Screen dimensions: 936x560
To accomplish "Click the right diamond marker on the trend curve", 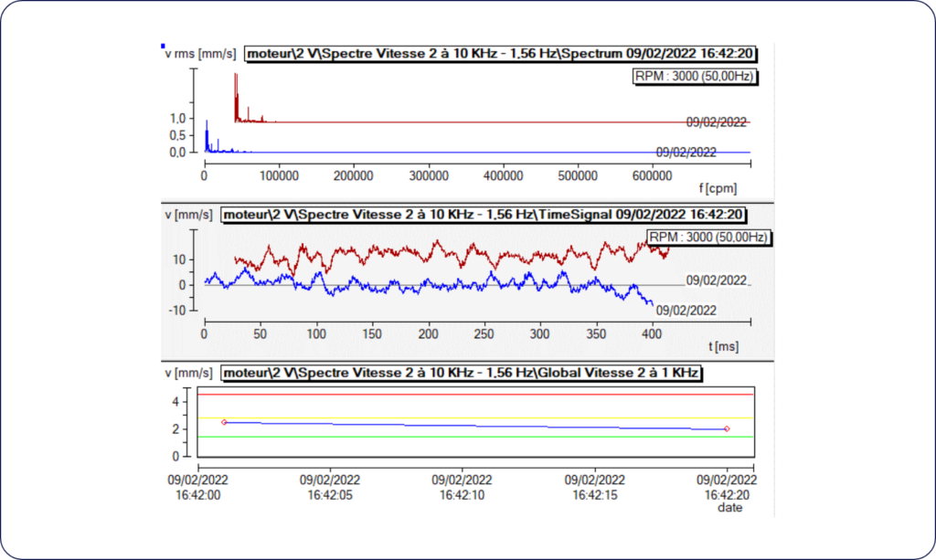I will tap(728, 427).
